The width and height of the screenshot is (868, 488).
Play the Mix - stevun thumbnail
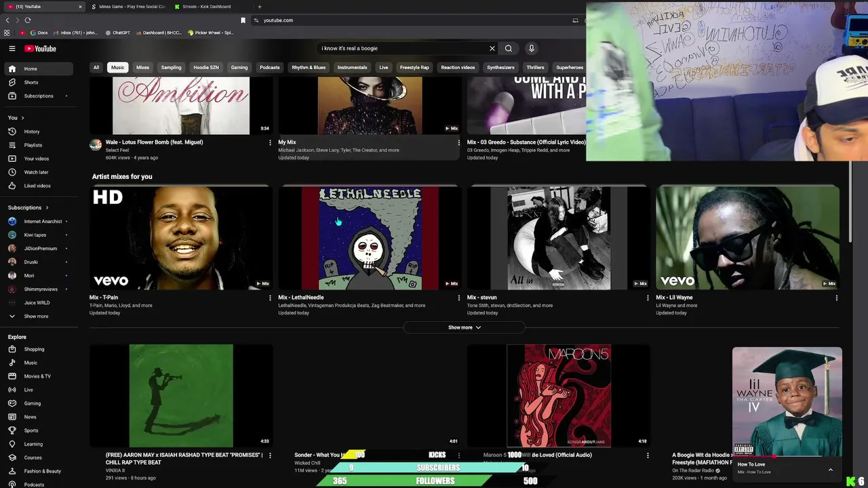coord(559,238)
